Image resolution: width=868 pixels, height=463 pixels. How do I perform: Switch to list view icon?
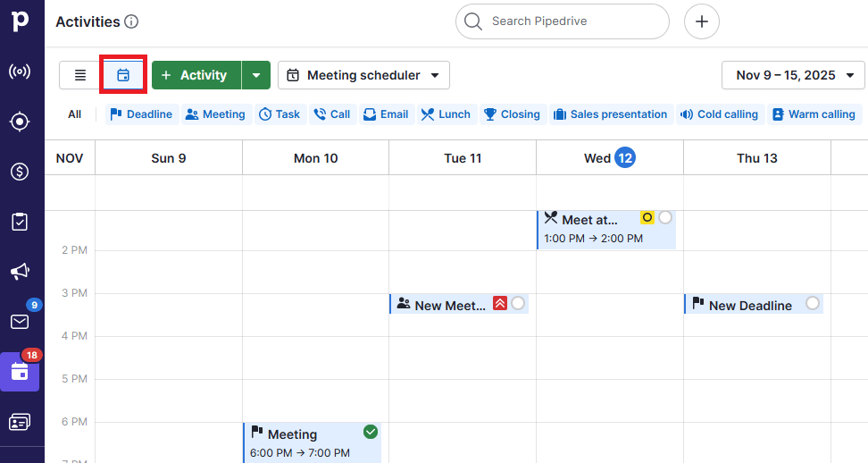click(x=80, y=75)
